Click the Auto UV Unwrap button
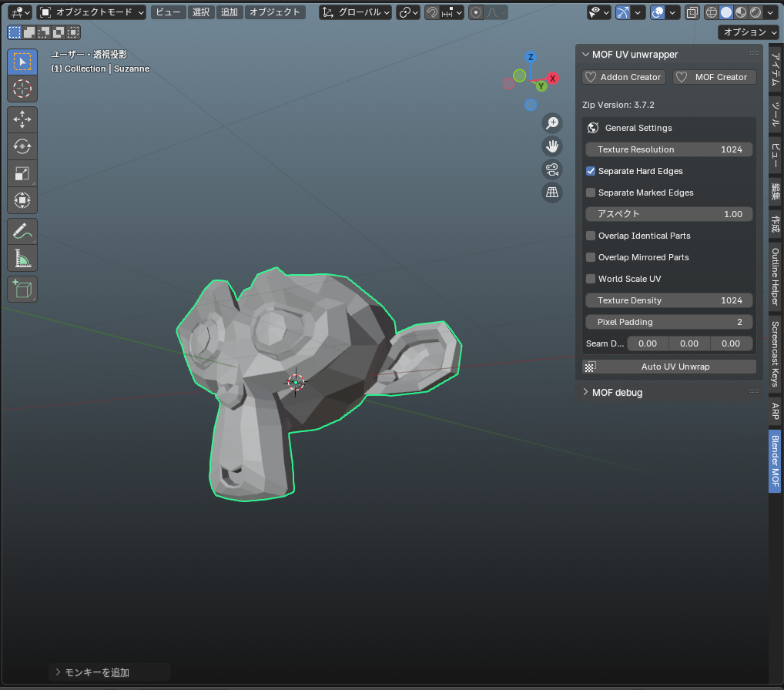 click(x=669, y=367)
